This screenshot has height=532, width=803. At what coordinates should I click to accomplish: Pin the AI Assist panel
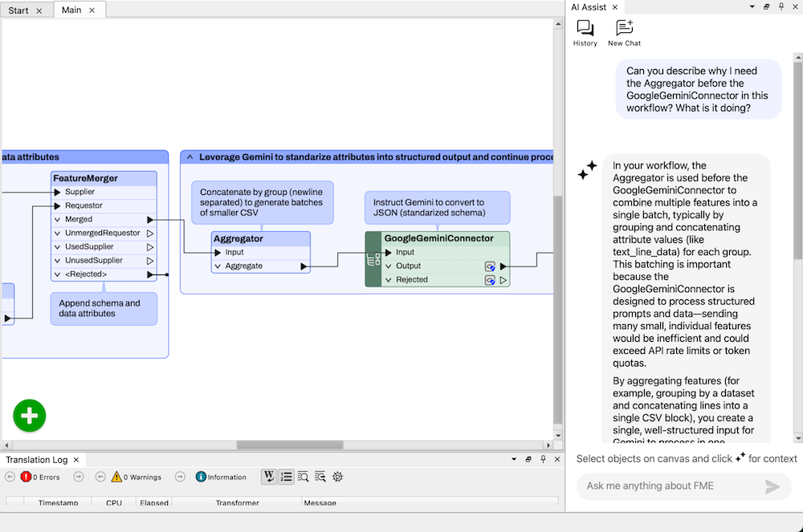781,6
